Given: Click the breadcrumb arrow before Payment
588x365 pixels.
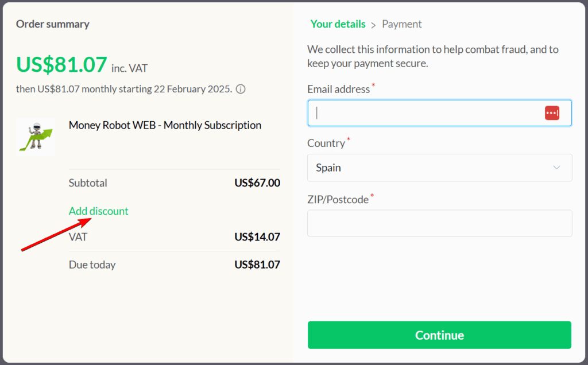Looking at the screenshot, I should click(x=373, y=25).
